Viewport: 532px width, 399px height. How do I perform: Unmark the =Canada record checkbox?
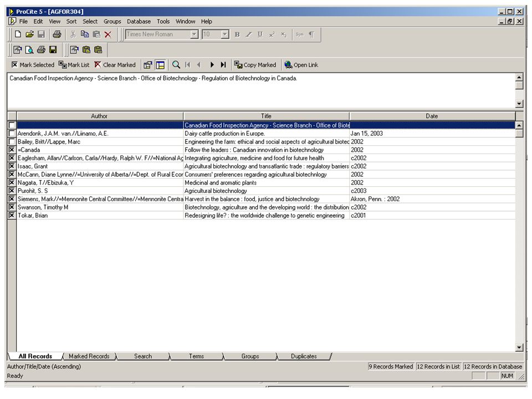(x=12, y=150)
